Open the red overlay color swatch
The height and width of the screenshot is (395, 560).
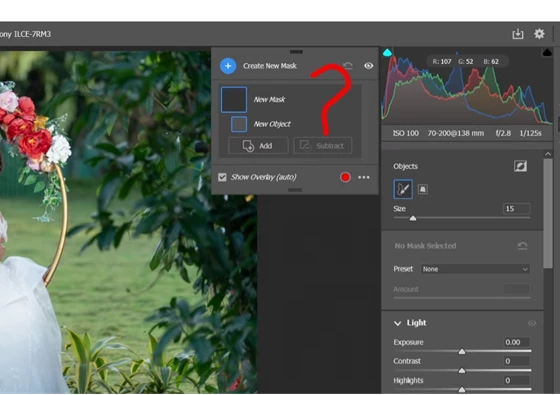pyautogui.click(x=345, y=177)
